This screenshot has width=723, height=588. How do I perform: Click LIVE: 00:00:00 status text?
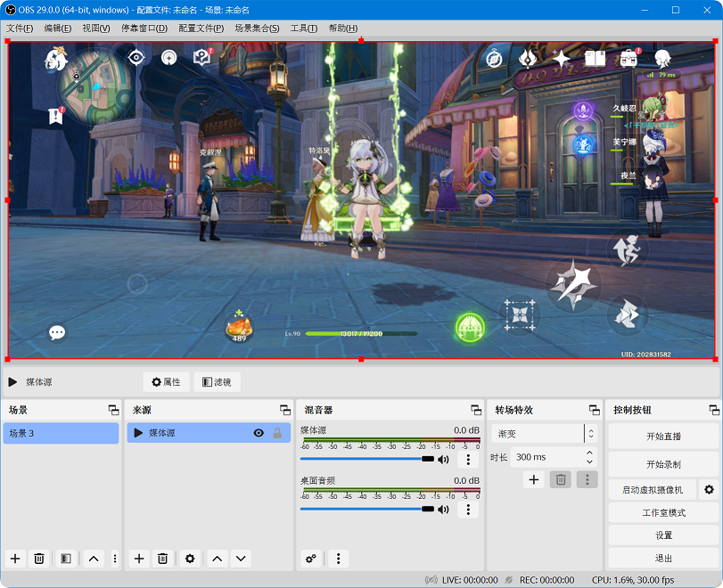click(470, 580)
